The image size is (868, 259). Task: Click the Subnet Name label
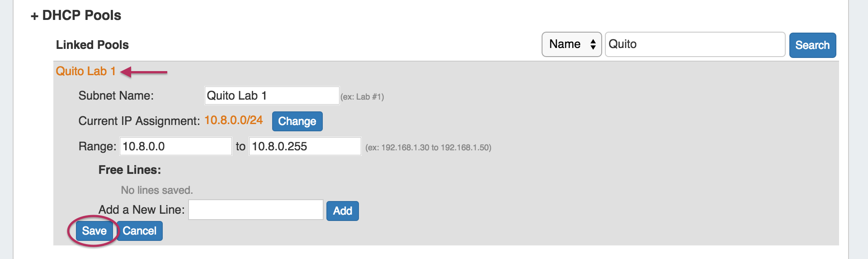[116, 96]
